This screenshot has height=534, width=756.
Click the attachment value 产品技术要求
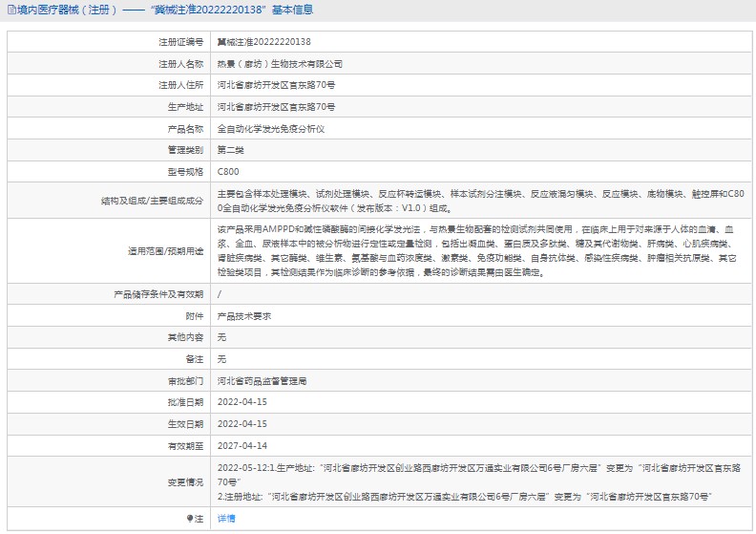click(x=244, y=315)
